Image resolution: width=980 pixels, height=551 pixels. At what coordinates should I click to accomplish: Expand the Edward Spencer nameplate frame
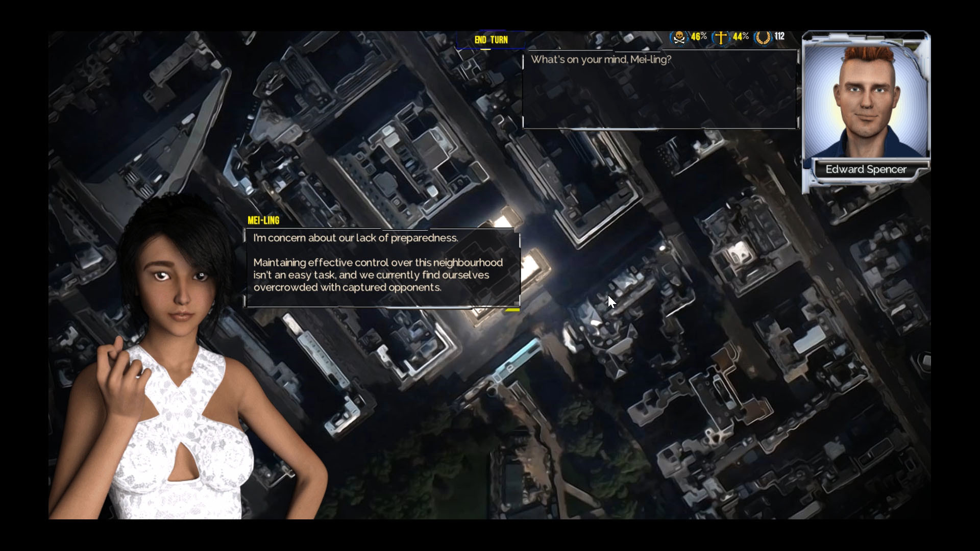866,169
